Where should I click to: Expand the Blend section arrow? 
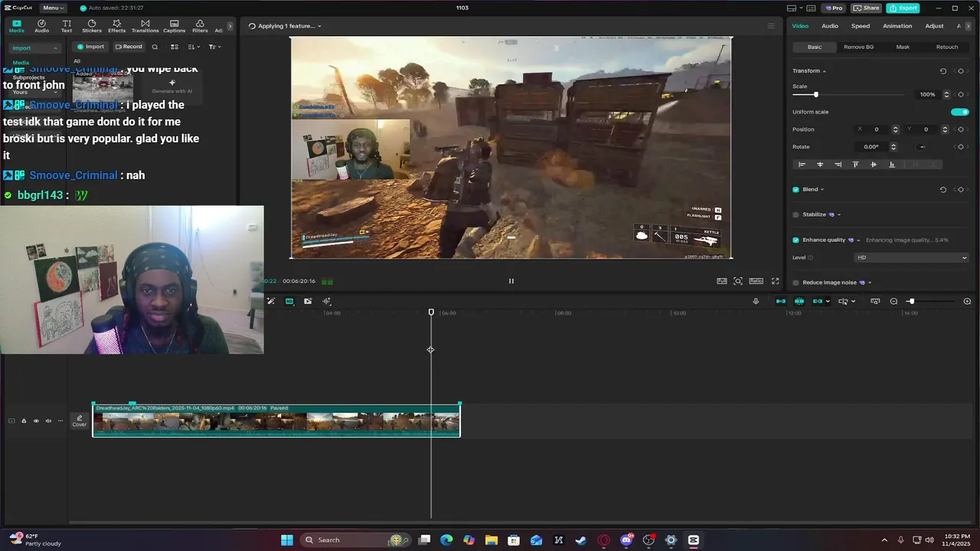click(x=822, y=190)
